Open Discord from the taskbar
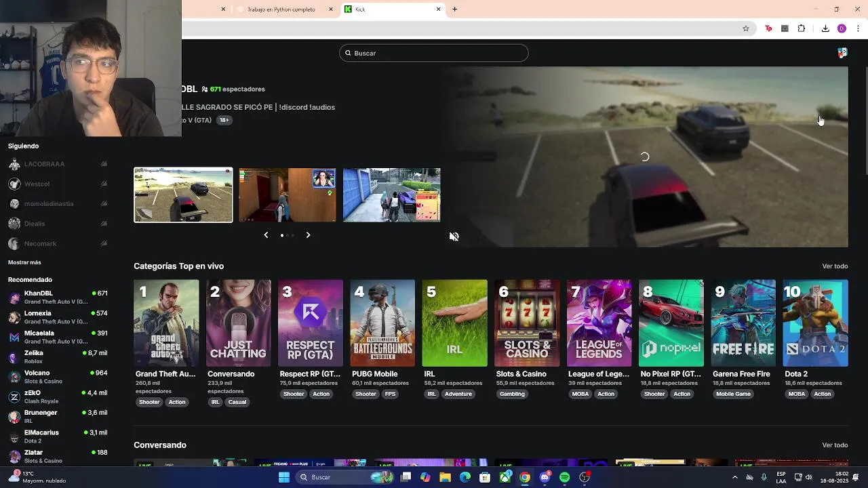Viewport: 868px width, 488px height. [x=545, y=477]
